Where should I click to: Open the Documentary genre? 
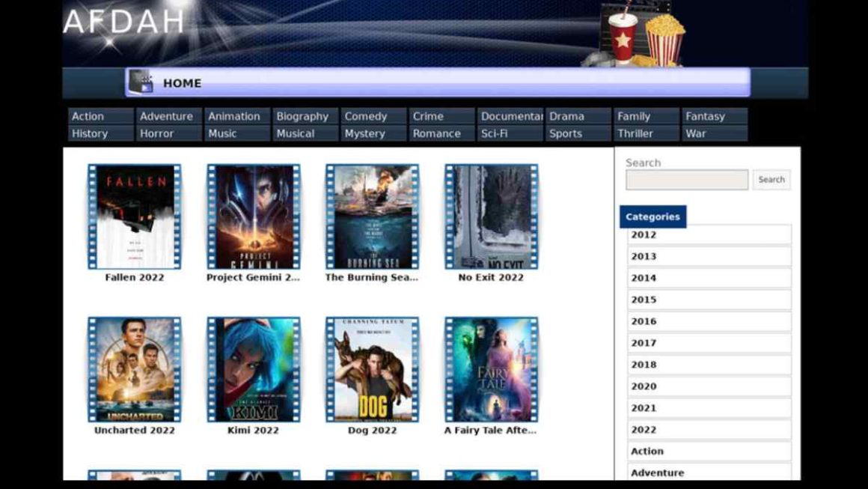click(x=510, y=116)
